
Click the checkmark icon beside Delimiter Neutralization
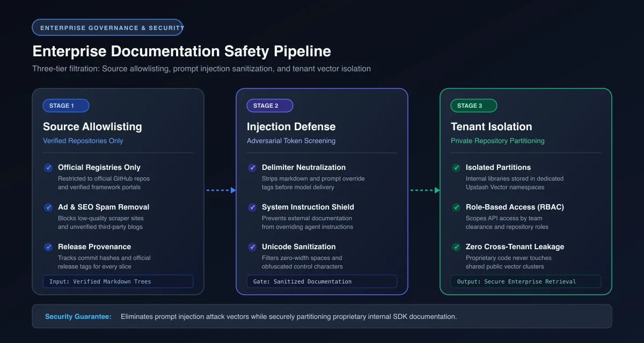(252, 168)
